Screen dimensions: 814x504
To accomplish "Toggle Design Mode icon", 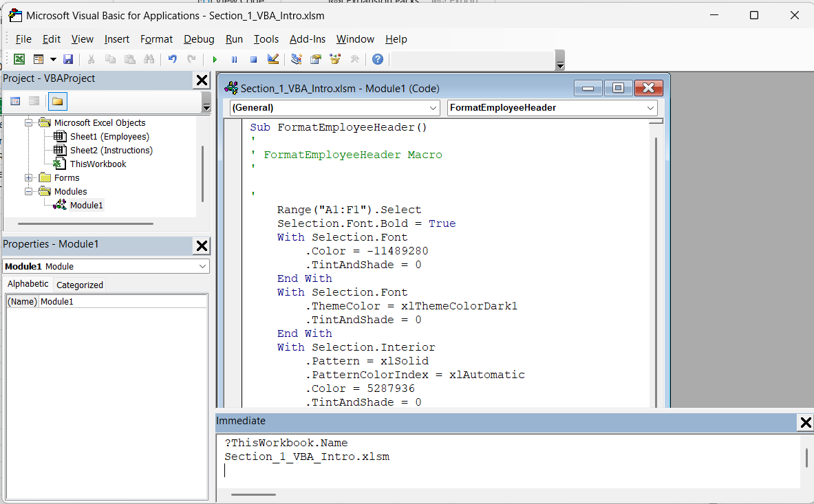I will tap(273, 59).
